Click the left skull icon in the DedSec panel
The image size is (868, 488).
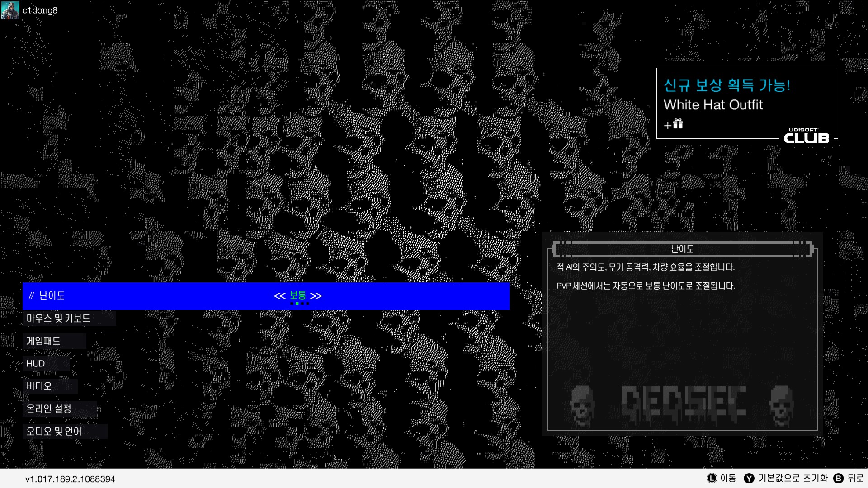(x=581, y=405)
